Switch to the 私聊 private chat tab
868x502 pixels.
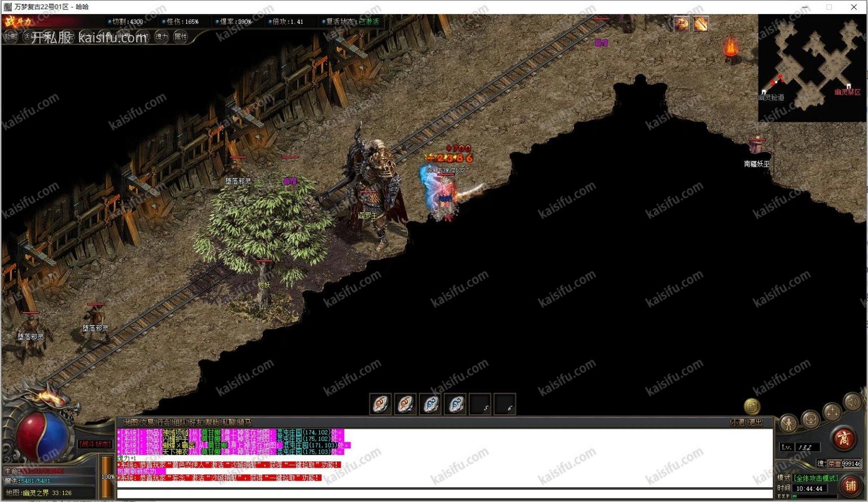point(229,422)
